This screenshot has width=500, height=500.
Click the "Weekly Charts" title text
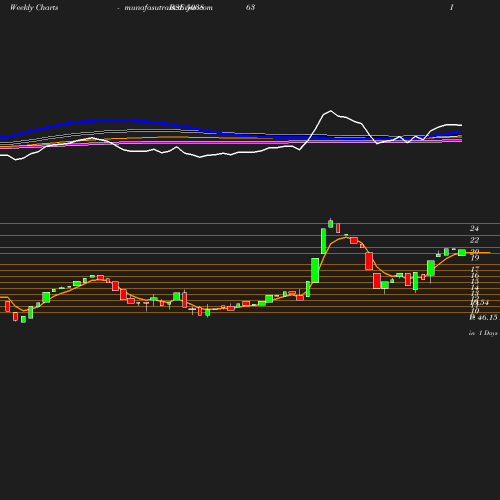(34, 7)
